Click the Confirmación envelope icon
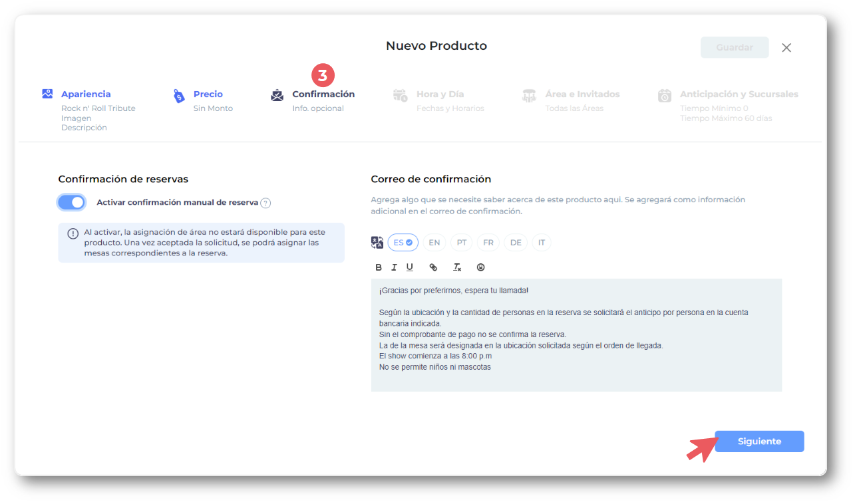The image size is (855, 504). click(x=277, y=95)
